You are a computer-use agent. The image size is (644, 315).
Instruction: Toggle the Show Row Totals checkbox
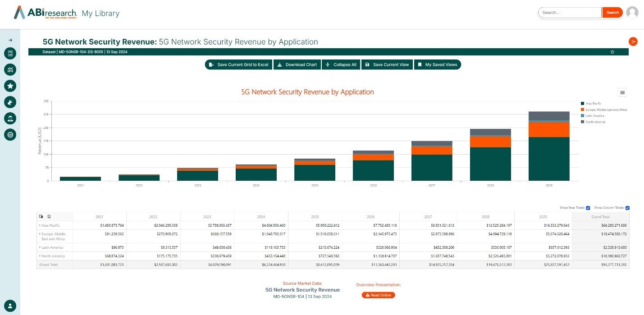tap(588, 208)
